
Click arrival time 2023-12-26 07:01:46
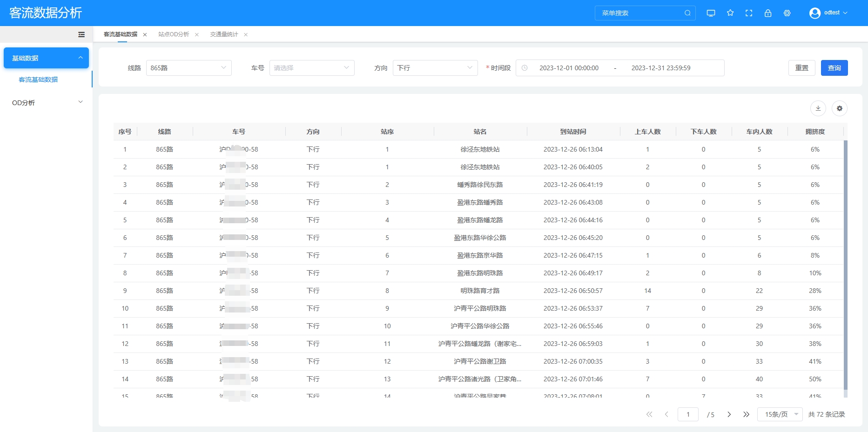[x=573, y=379]
